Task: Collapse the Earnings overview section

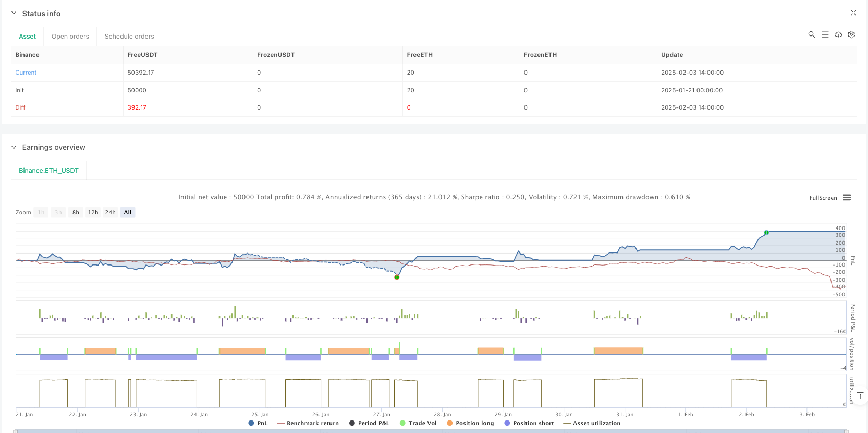Action: (14, 147)
